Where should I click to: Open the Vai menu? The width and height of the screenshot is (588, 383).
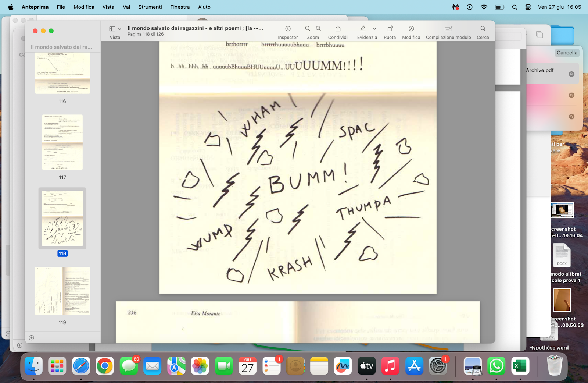(x=126, y=7)
